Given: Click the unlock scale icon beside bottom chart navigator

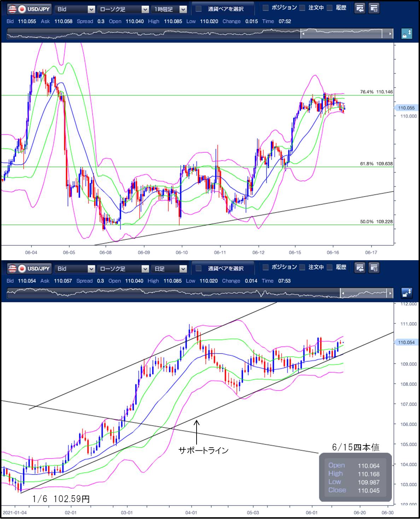Looking at the screenshot, I should pyautogui.click(x=407, y=293).
